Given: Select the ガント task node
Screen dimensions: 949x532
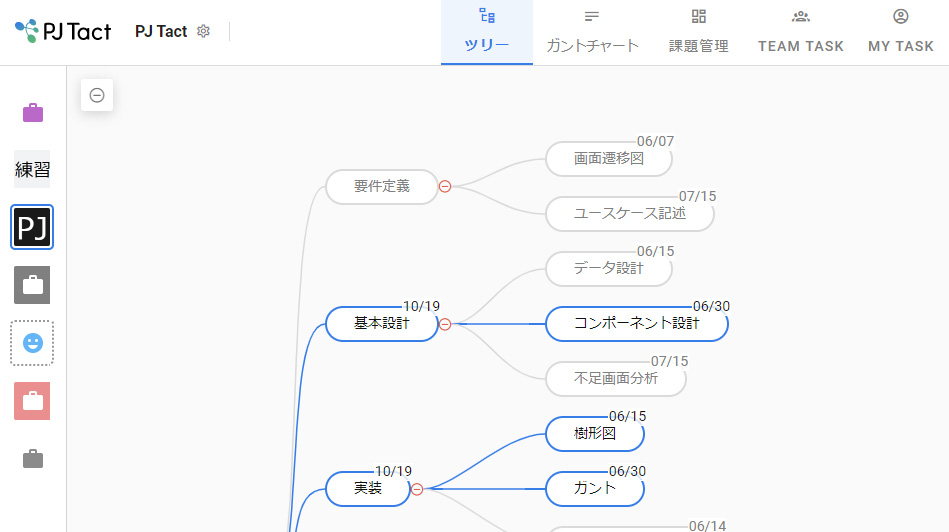Looking at the screenshot, I should (595, 488).
